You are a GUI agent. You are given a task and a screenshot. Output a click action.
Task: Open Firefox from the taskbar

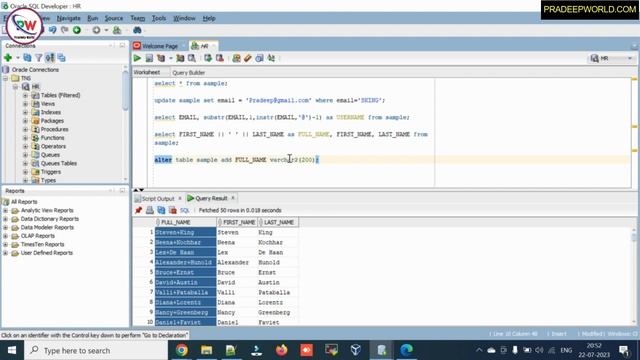(281, 350)
